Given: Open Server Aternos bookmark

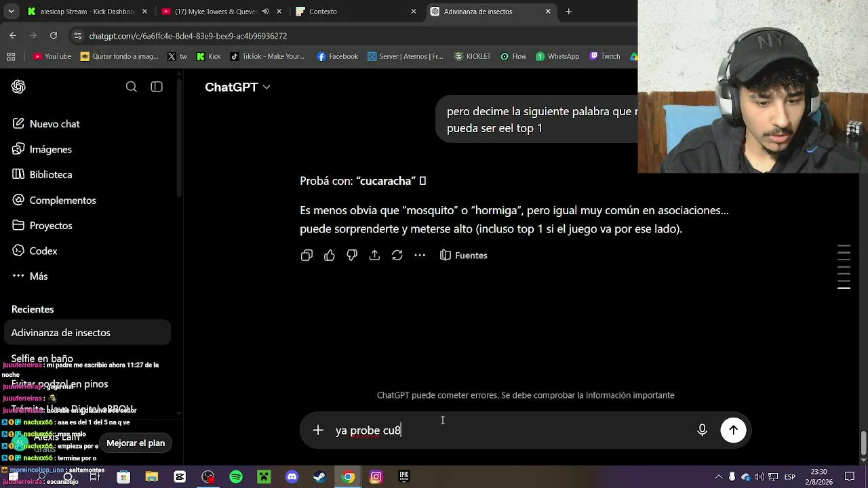Looking at the screenshot, I should tap(406, 56).
